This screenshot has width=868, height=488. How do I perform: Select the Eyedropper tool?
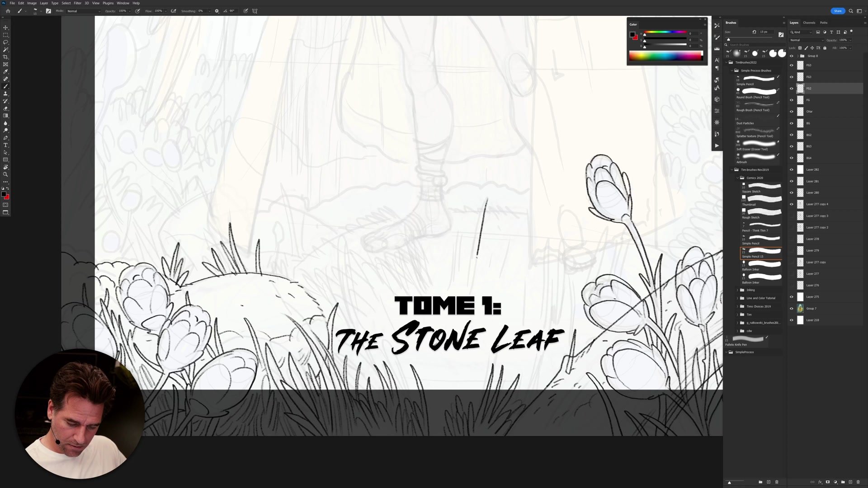[x=6, y=71]
